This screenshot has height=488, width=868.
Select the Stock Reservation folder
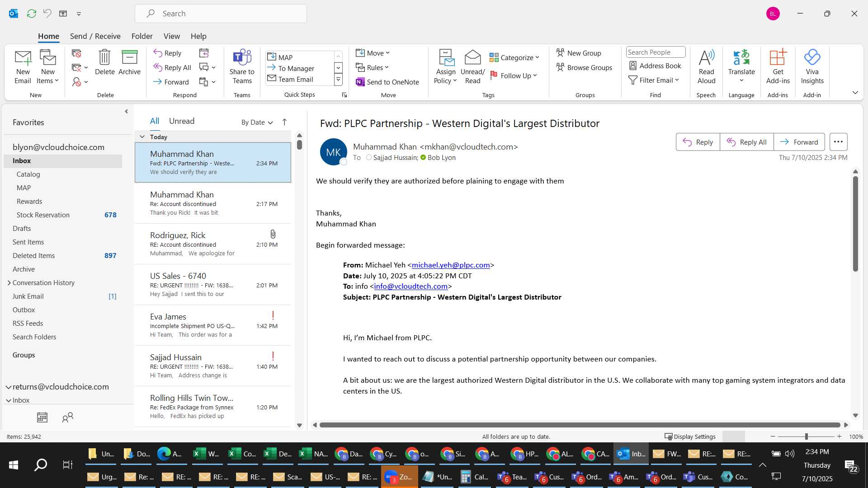click(x=63, y=215)
